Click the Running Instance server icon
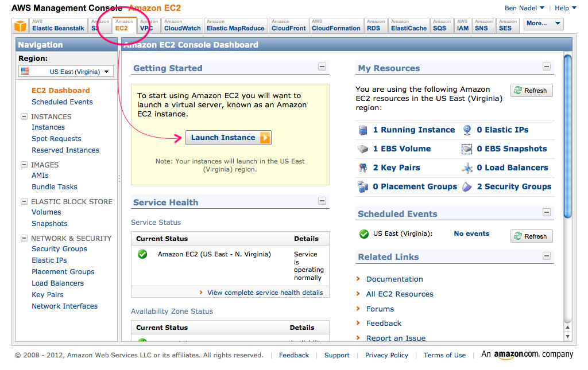Screen dimensions: 588x370 [363, 130]
